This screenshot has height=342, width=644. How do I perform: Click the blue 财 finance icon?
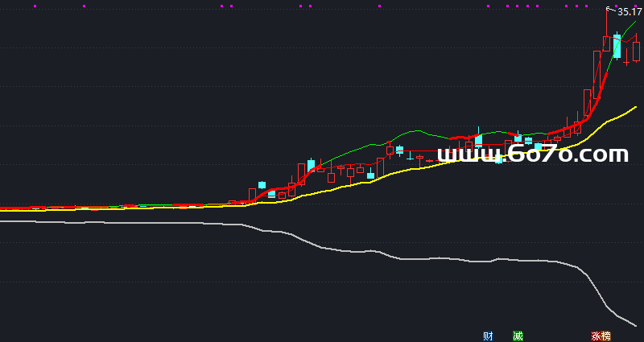coord(487,336)
